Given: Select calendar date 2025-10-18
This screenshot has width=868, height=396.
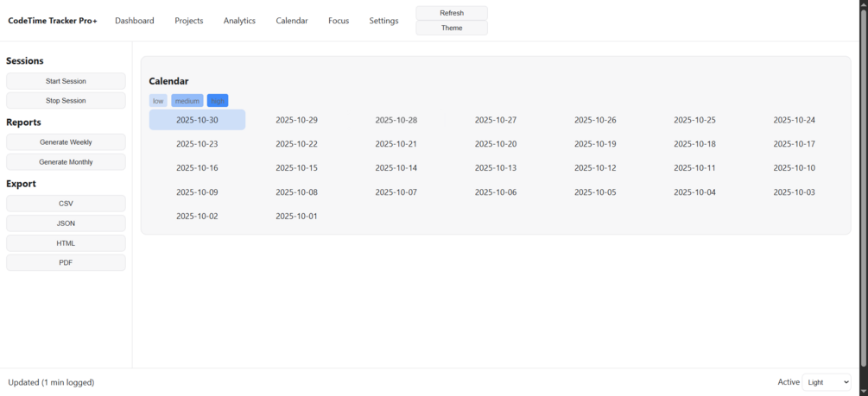Looking at the screenshot, I should click(x=694, y=144).
